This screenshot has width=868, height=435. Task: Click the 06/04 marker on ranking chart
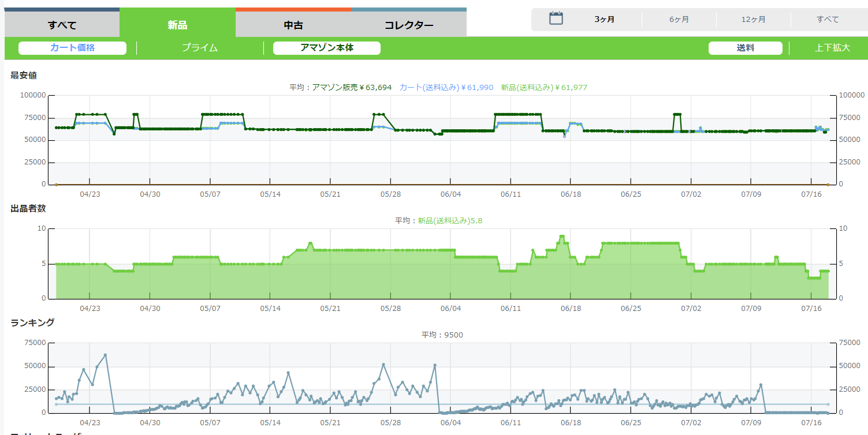[x=450, y=422]
